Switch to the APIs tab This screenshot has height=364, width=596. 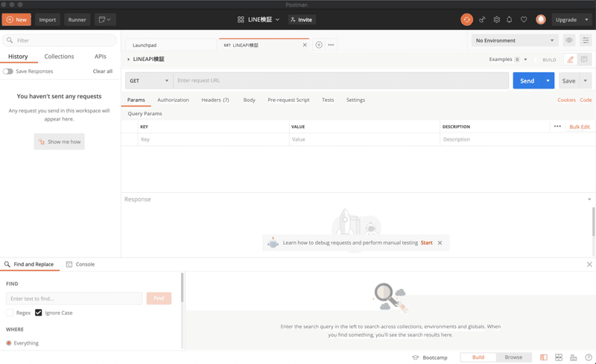coord(101,57)
